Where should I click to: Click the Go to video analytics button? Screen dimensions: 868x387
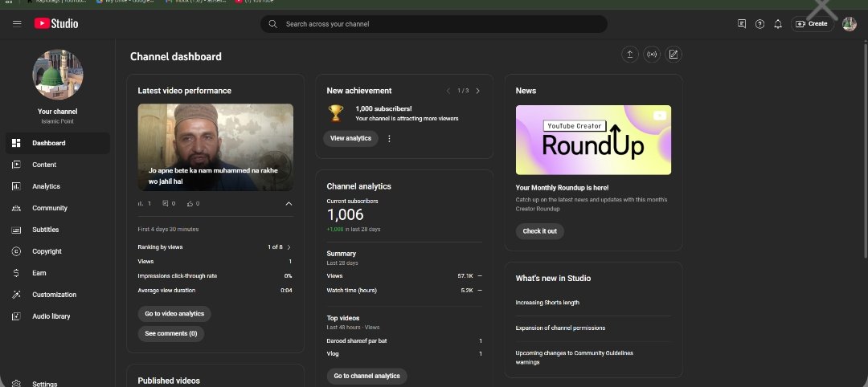tap(174, 313)
